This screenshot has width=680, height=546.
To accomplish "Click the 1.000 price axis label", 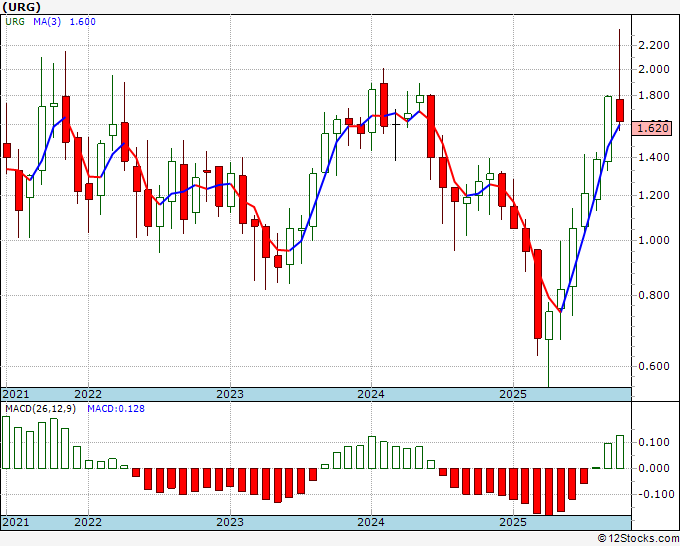I will tap(654, 240).
